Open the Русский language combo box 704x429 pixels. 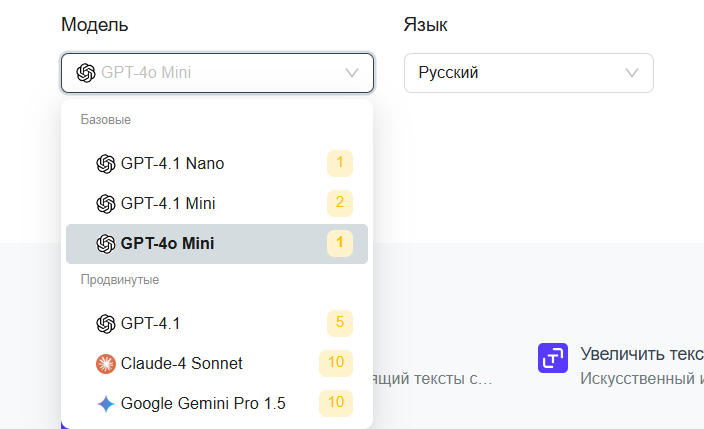point(528,73)
